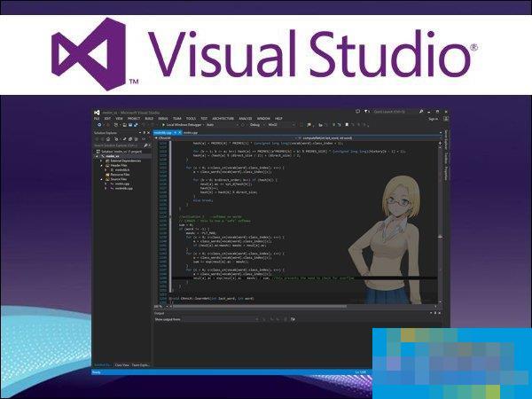Open the PROJECT menu

(x=134, y=119)
